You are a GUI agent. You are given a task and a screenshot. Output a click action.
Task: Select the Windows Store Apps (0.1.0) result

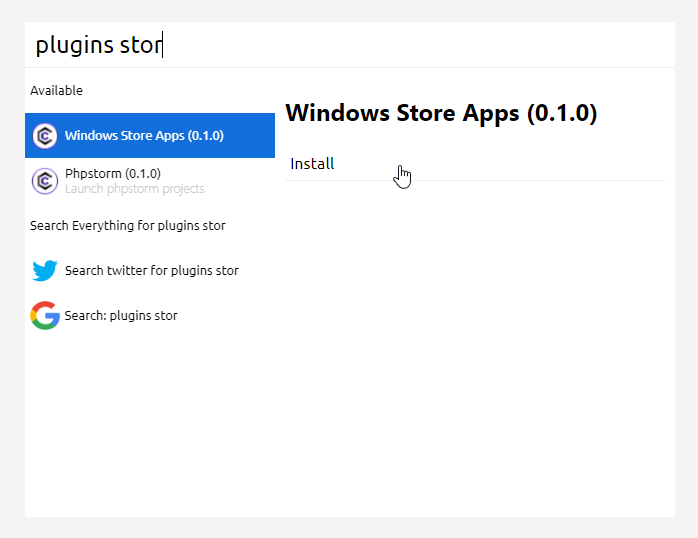[x=150, y=135]
